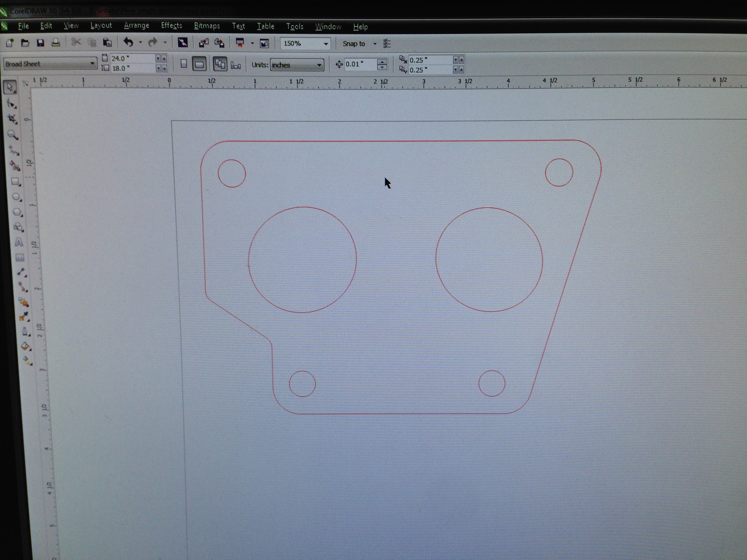747x560 pixels.
Task: Select the Interactive Fill tool
Action: pyautogui.click(x=27, y=361)
